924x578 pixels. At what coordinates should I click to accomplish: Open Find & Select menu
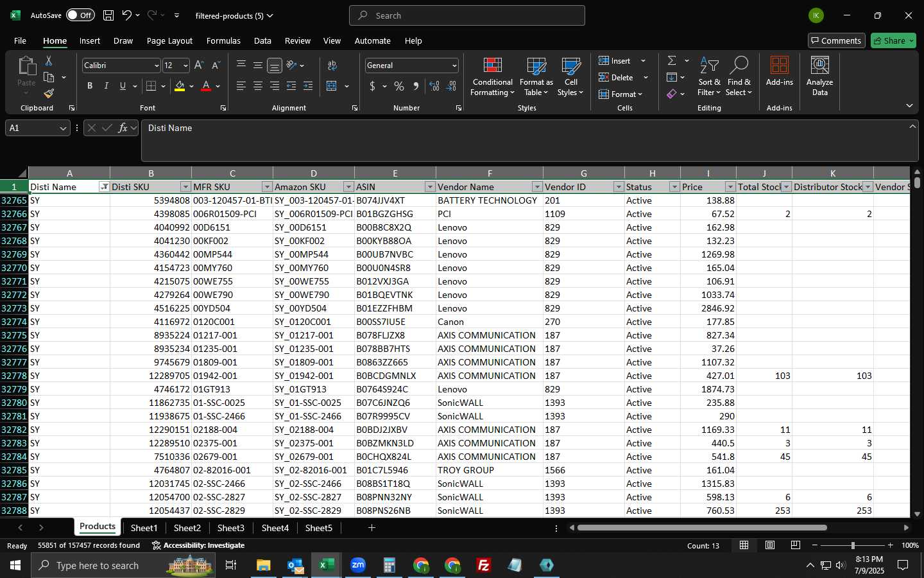pyautogui.click(x=739, y=76)
